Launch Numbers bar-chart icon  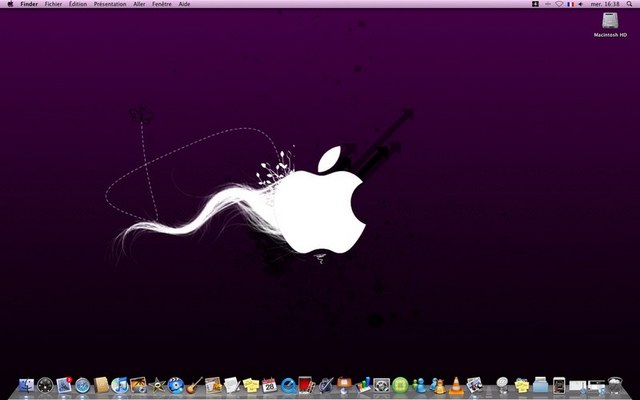pyautogui.click(x=363, y=385)
